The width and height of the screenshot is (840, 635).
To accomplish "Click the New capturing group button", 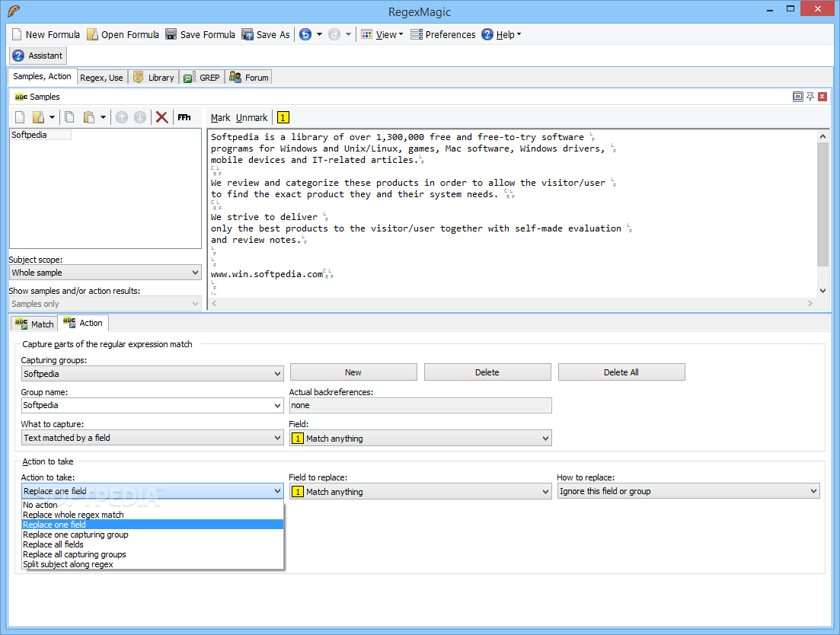I will tap(353, 372).
